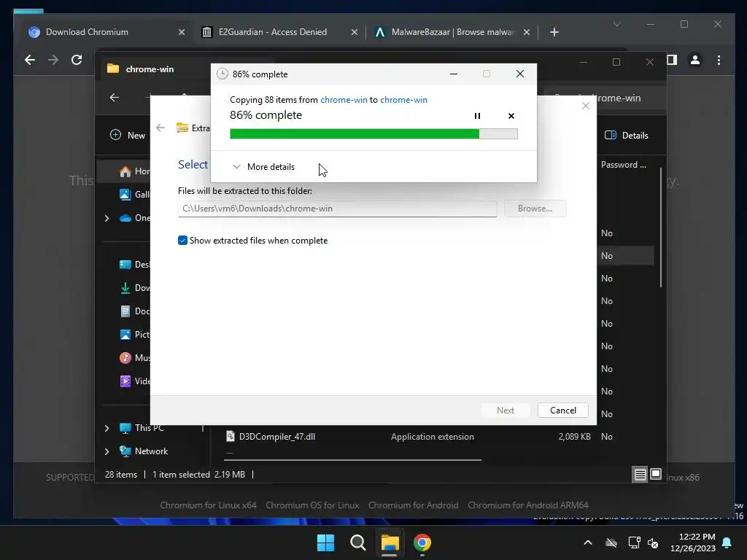Switch to MalwareBazaar browser tab
The width and height of the screenshot is (747, 560).
(452, 32)
